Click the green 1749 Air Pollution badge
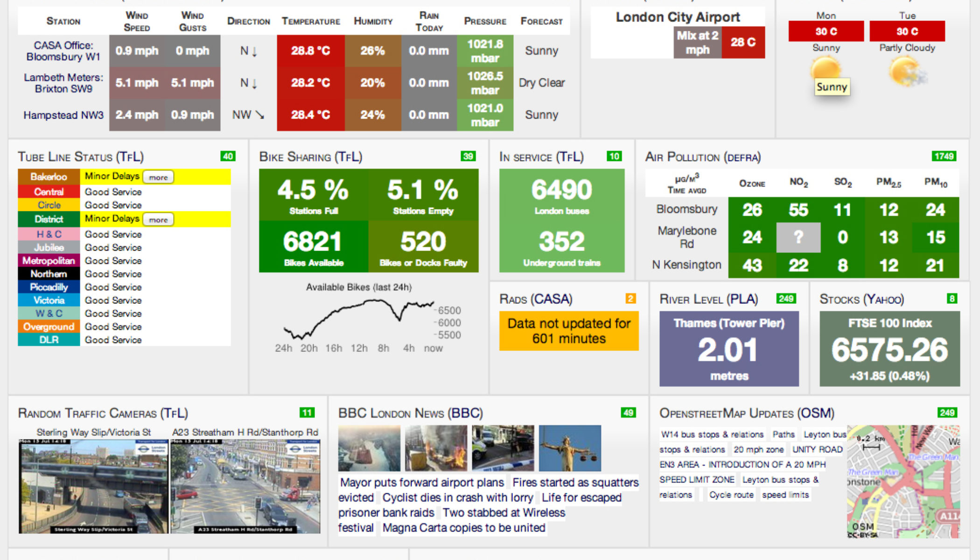The height and width of the screenshot is (560, 980). click(944, 156)
